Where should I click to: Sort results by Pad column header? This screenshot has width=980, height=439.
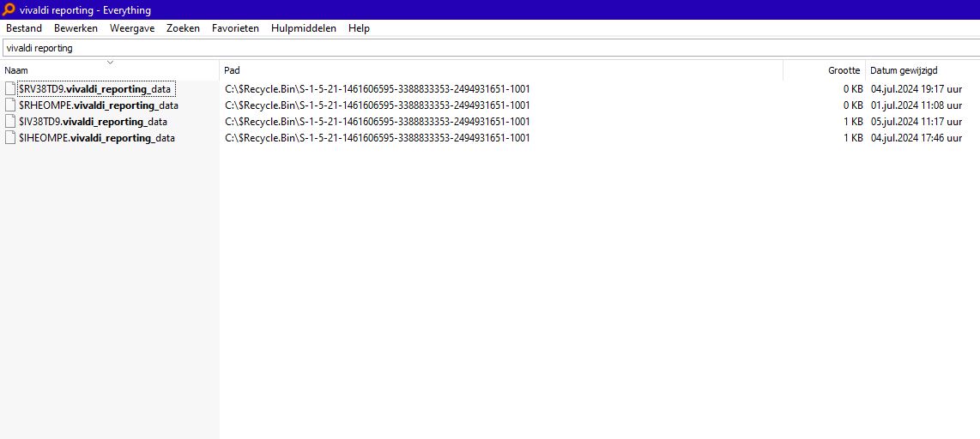pos(501,70)
